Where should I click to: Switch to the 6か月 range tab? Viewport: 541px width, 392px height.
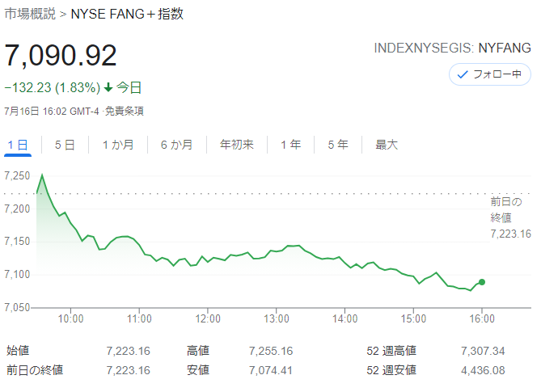click(176, 145)
